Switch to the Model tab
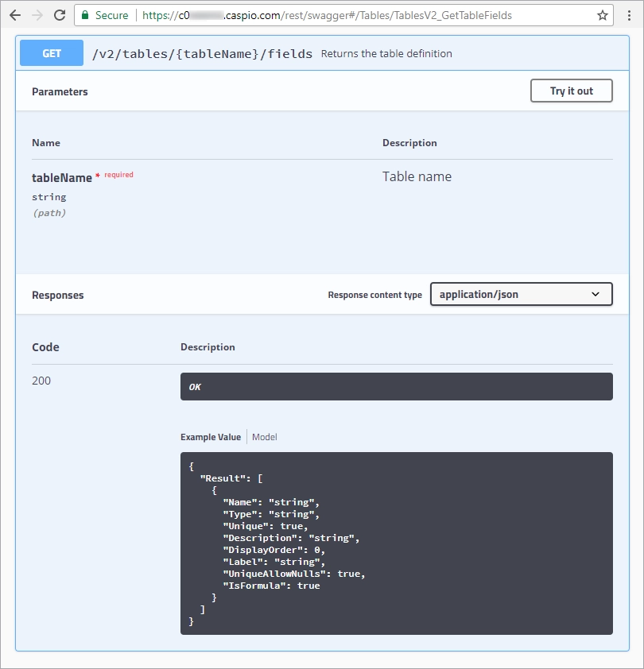The image size is (644, 669). pos(264,437)
